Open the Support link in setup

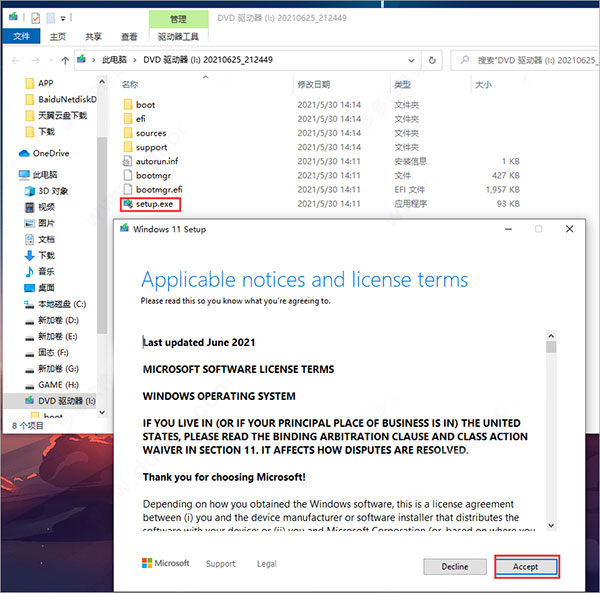pyautogui.click(x=221, y=564)
